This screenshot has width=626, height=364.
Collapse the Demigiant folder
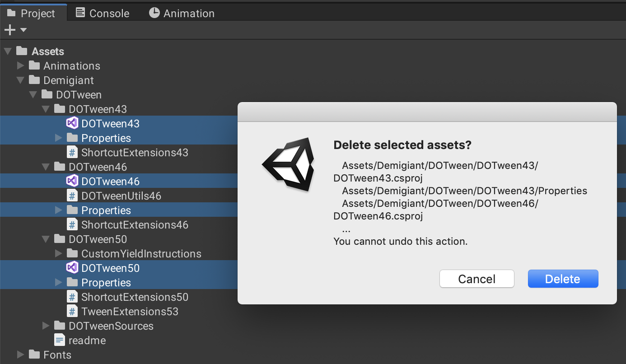point(20,80)
